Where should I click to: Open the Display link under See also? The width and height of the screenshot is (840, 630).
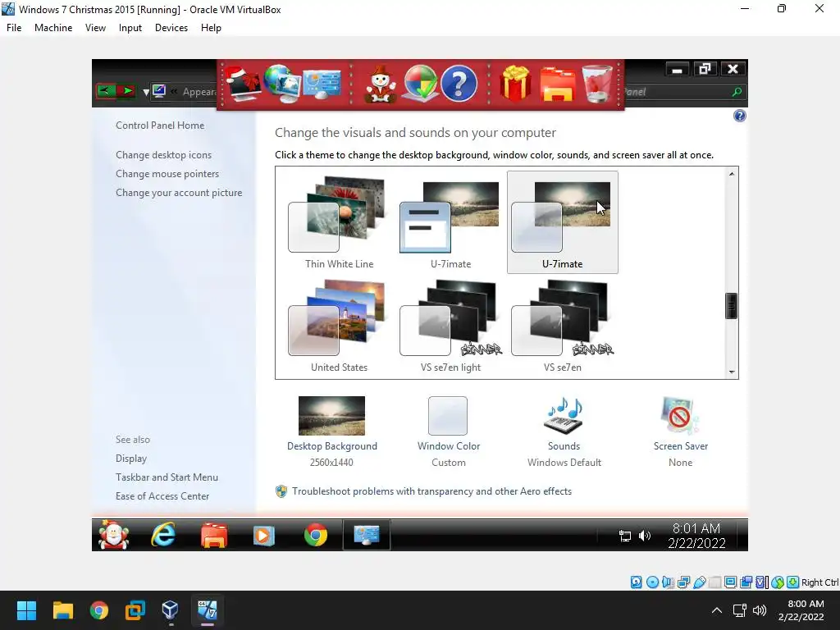coord(131,459)
